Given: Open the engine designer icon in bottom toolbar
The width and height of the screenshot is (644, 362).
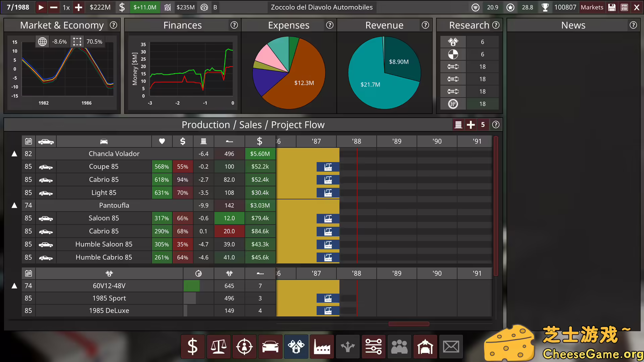Looking at the screenshot, I should pos(296,347).
